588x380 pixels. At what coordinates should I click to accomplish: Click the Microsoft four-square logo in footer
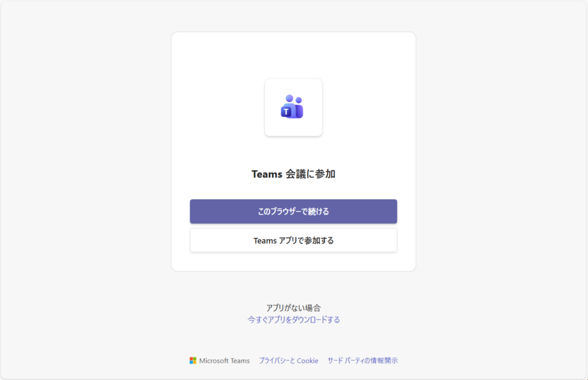point(193,360)
